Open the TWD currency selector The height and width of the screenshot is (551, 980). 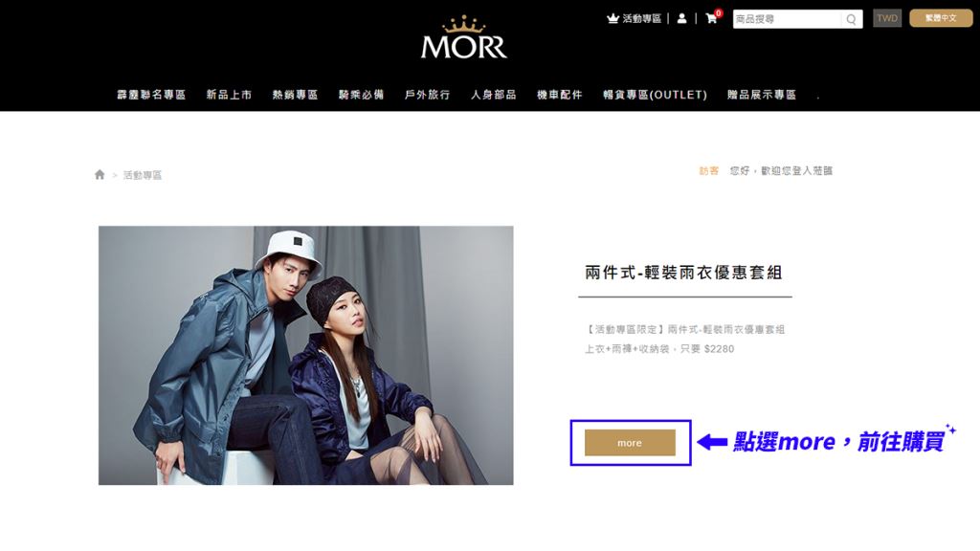point(887,18)
